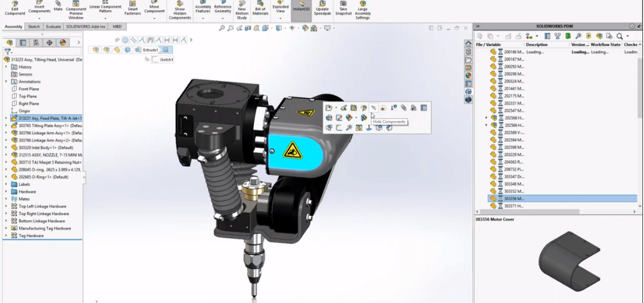
Task: Open File Explorer folder in task pane
Action: (x=469, y=60)
